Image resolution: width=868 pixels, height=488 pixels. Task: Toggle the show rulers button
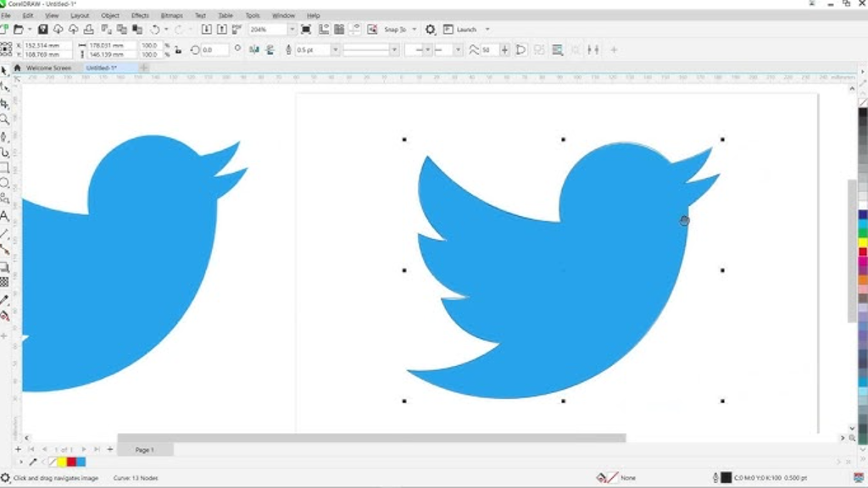pyautogui.click(x=324, y=30)
